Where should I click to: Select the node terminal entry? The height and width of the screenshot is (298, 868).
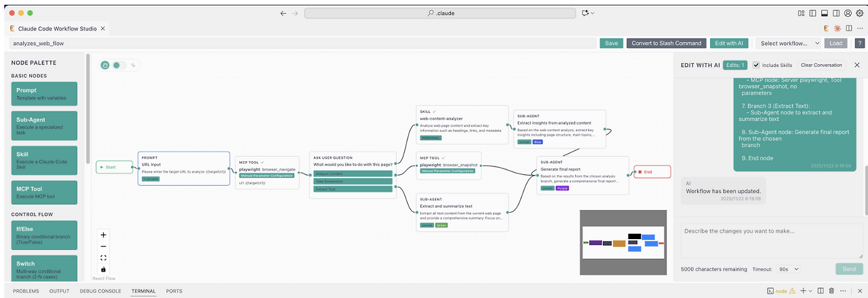[x=781, y=291]
